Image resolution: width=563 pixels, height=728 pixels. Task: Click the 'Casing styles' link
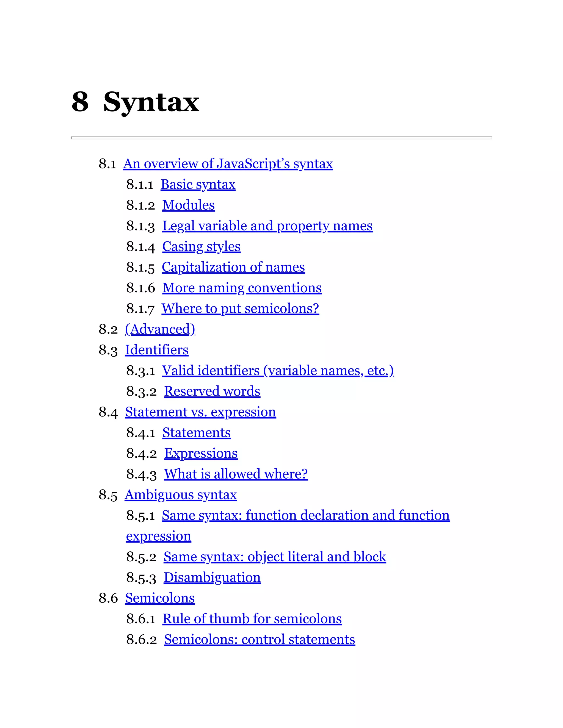pos(201,246)
